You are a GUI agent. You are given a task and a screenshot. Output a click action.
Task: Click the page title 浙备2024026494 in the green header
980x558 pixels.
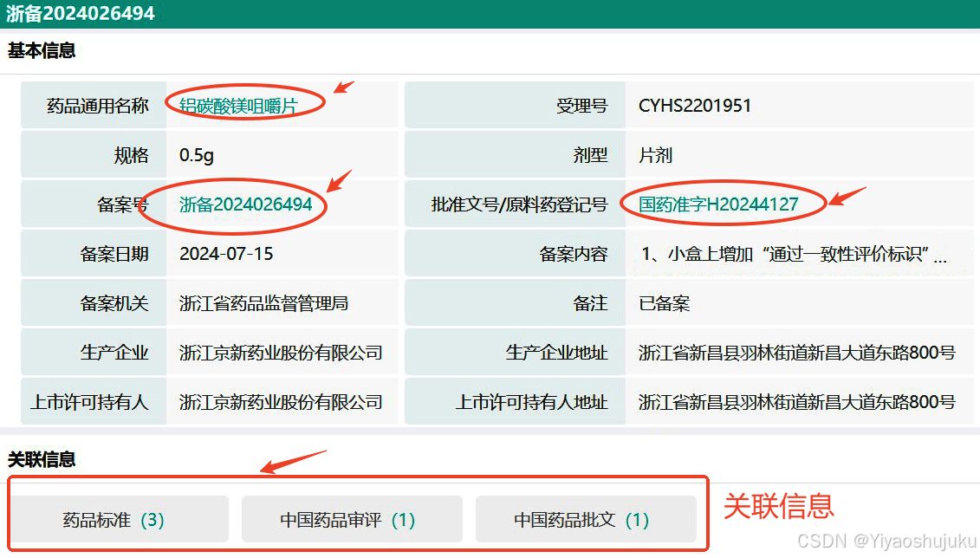point(80,13)
